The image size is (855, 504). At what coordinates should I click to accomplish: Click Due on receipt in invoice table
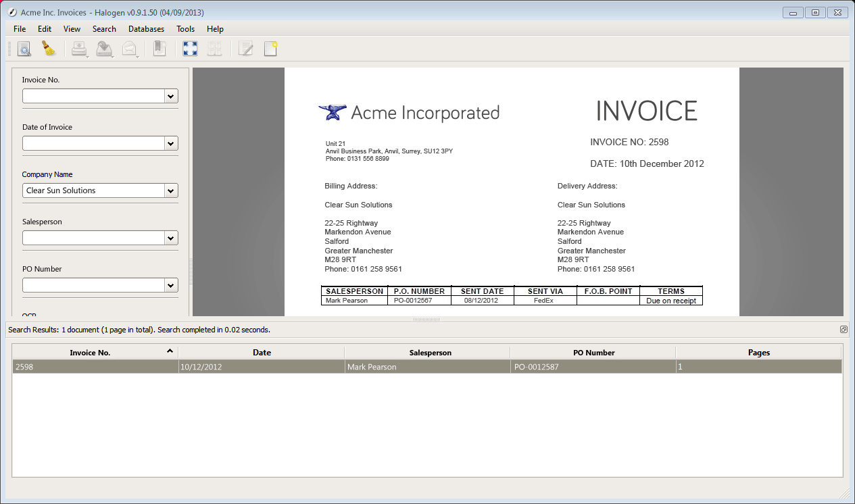[x=671, y=301]
